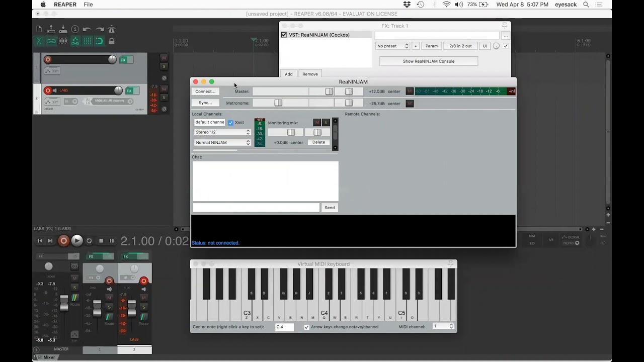
Task: Toggle ripple editing grid icon
Action: pos(63,41)
